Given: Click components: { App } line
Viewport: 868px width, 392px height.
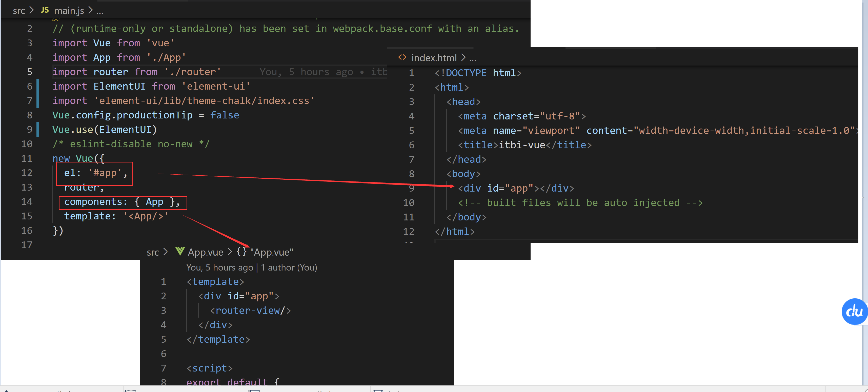Looking at the screenshot, I should tap(122, 202).
